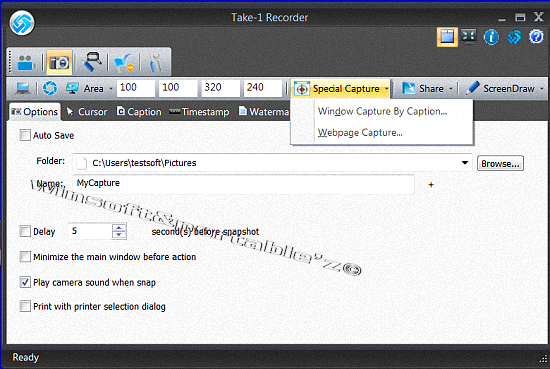Image resolution: width=550 pixels, height=369 pixels.
Task: Click the Special Capture target icon
Action: pos(302,89)
